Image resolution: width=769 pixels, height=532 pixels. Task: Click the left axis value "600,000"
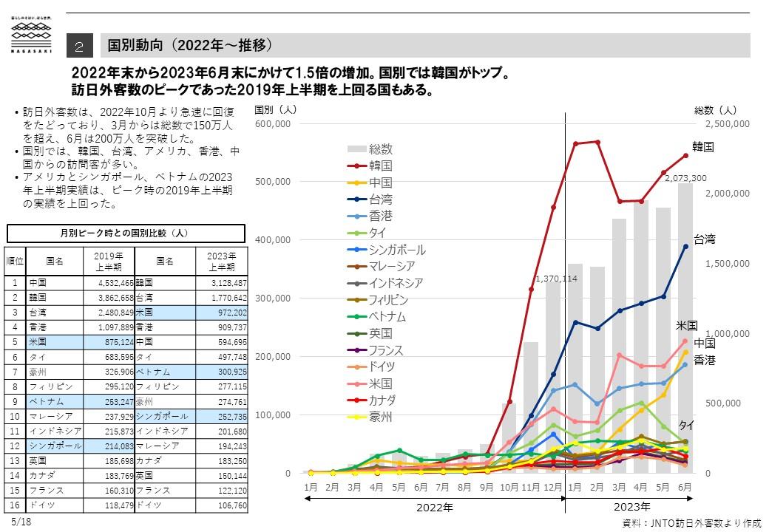click(x=273, y=124)
